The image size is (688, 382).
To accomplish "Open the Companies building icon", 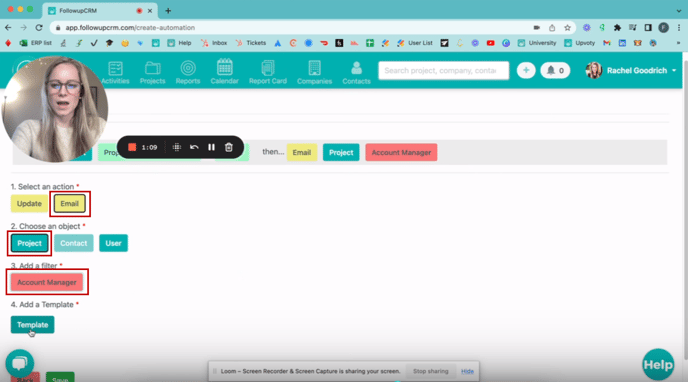I will point(314,72).
